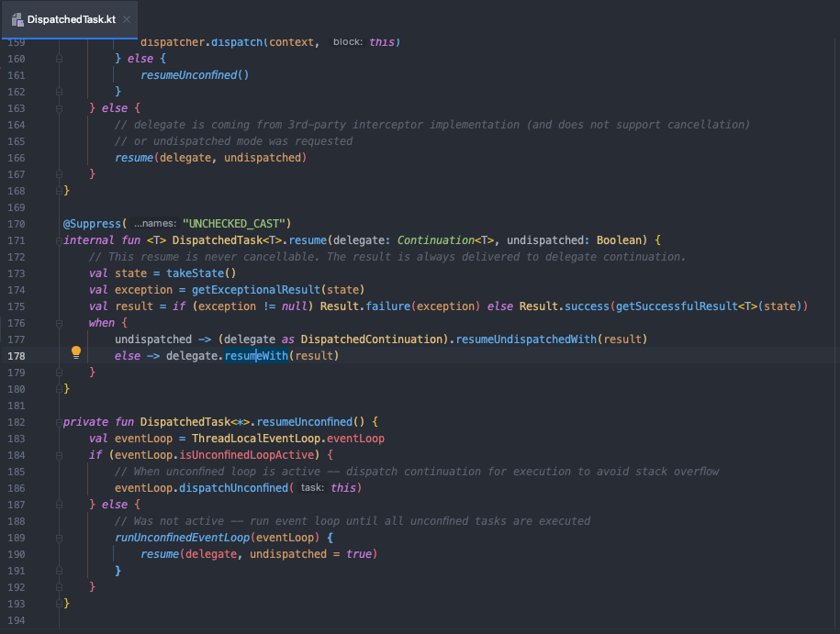The image size is (840, 634).
Task: Toggle the fold marker on line 167
Action: click(x=59, y=174)
